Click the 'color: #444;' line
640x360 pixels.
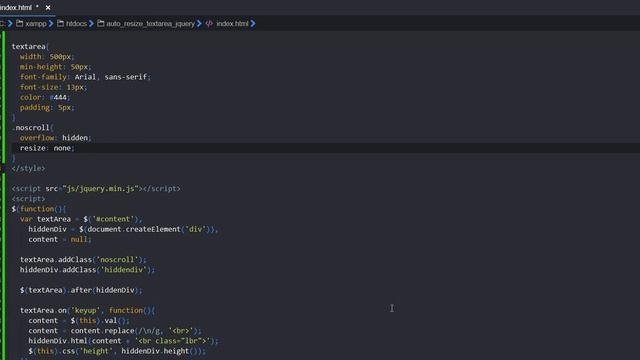point(45,97)
